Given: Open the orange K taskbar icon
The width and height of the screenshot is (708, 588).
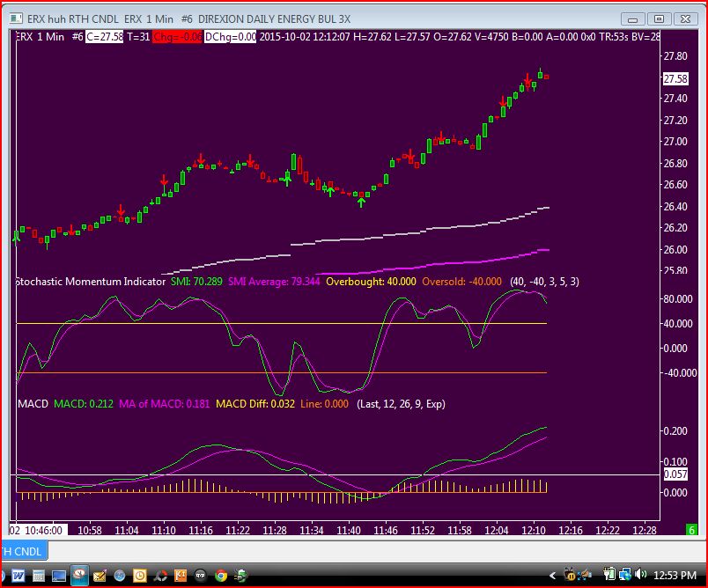Looking at the screenshot, I should pos(181,576).
